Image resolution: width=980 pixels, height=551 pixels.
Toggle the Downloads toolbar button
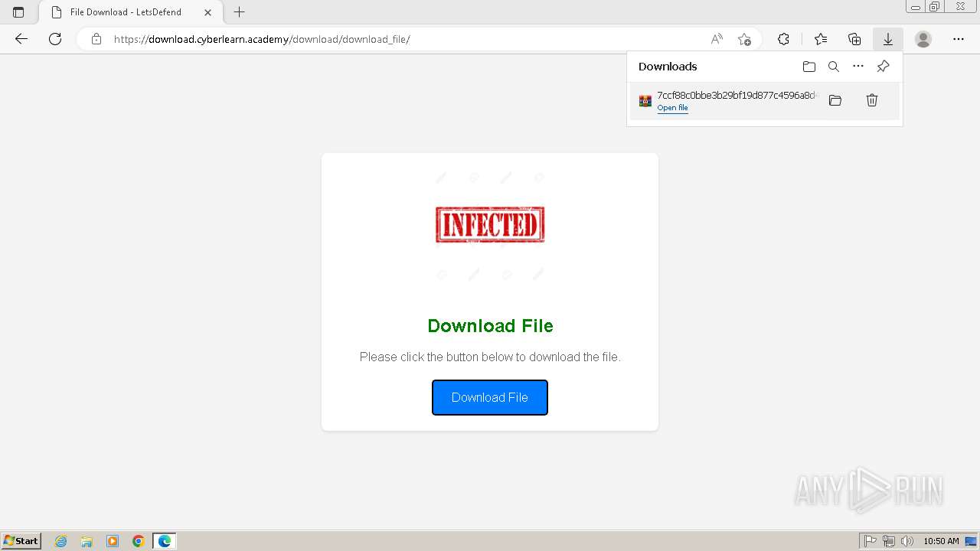[x=888, y=39]
